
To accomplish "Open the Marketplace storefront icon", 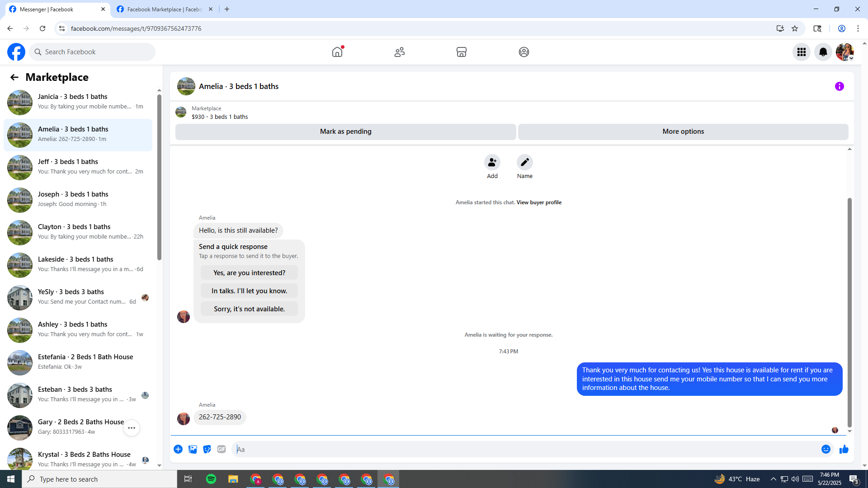I will coord(462,52).
